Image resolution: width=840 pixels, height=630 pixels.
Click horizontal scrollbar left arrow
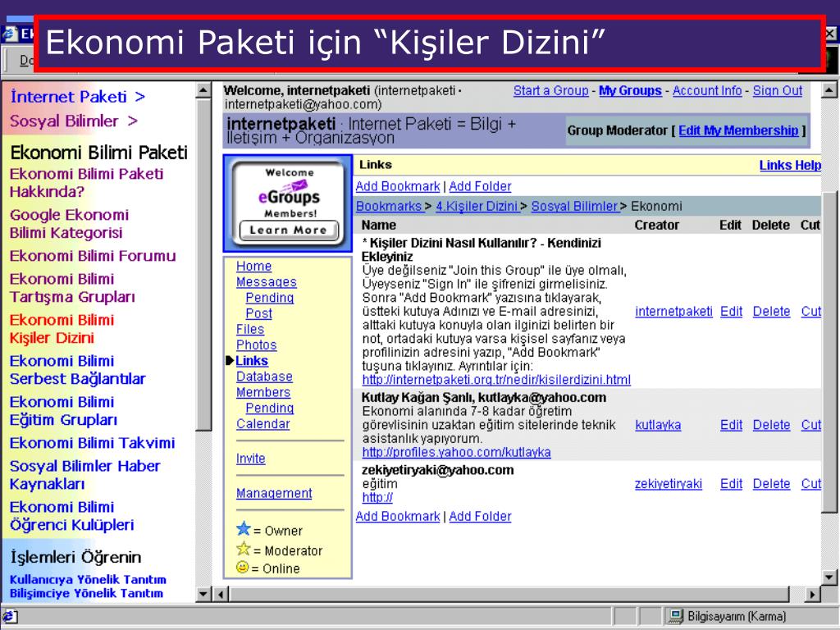(x=221, y=594)
